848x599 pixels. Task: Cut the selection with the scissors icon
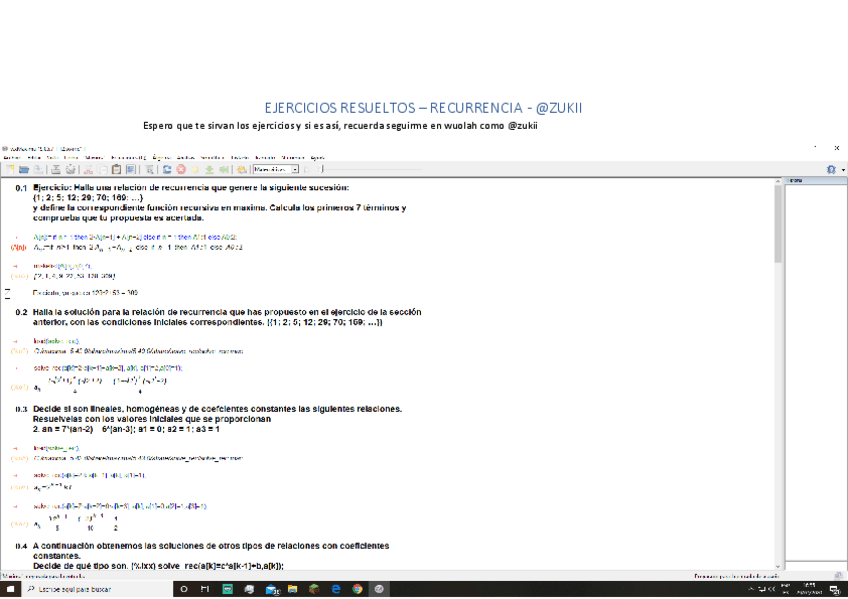88,169
